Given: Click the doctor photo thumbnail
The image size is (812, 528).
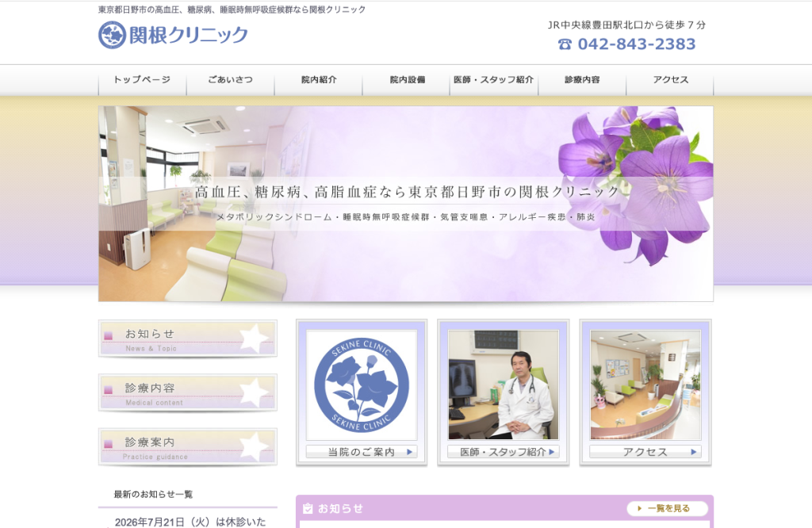Looking at the screenshot, I should click(504, 385).
